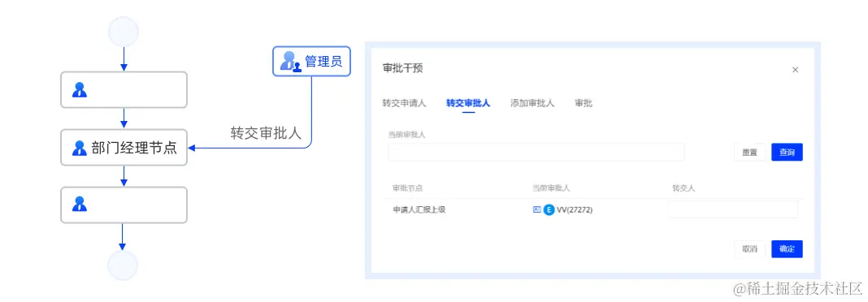The height and width of the screenshot is (302, 868).
Task: Click the 审批节点 column header
Action: 408,188
